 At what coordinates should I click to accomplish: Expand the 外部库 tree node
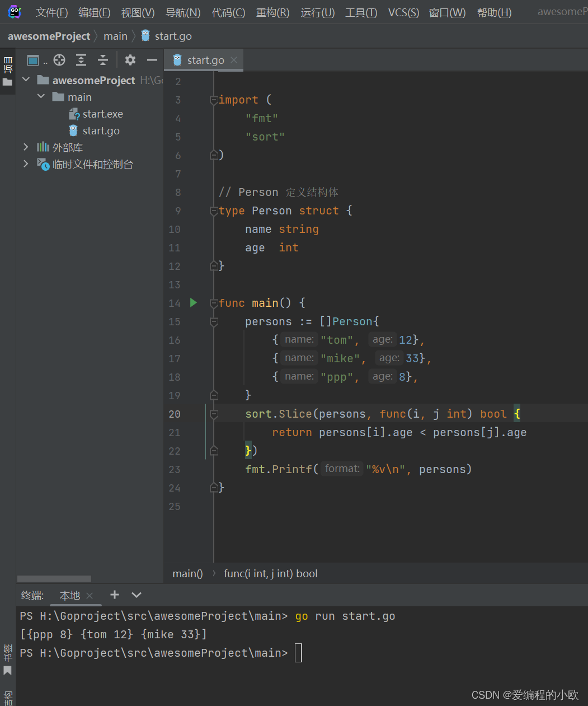(x=26, y=147)
